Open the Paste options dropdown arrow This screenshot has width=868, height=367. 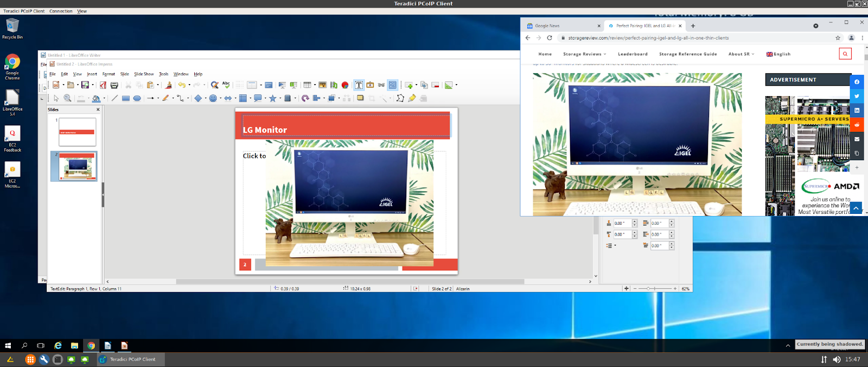pos(158,85)
